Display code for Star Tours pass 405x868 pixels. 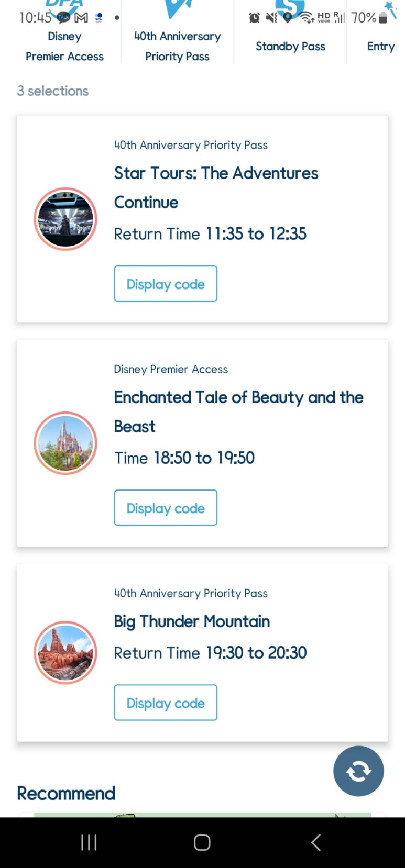click(166, 284)
